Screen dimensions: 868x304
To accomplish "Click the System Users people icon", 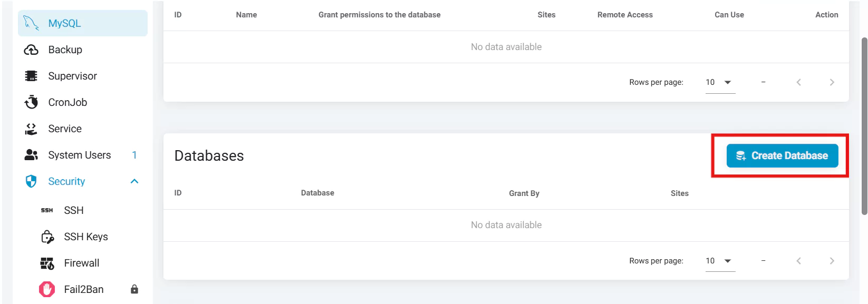I will (x=31, y=155).
